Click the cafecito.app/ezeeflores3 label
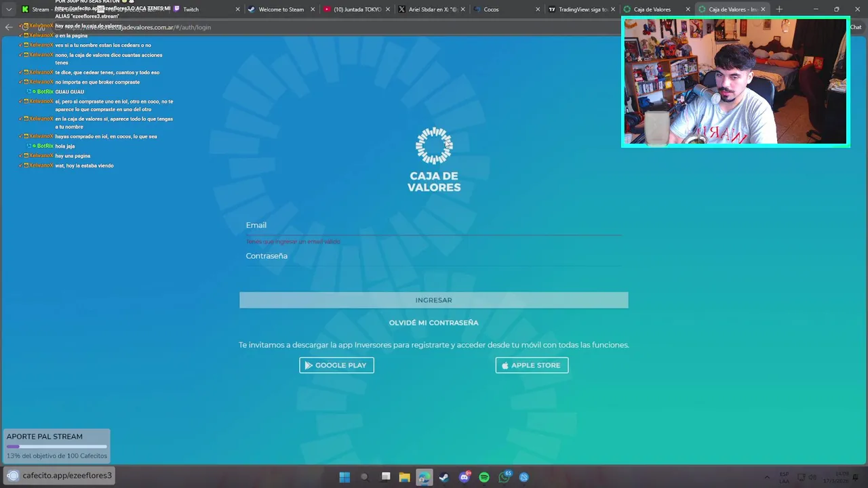The width and height of the screenshot is (868, 488). pos(67,476)
